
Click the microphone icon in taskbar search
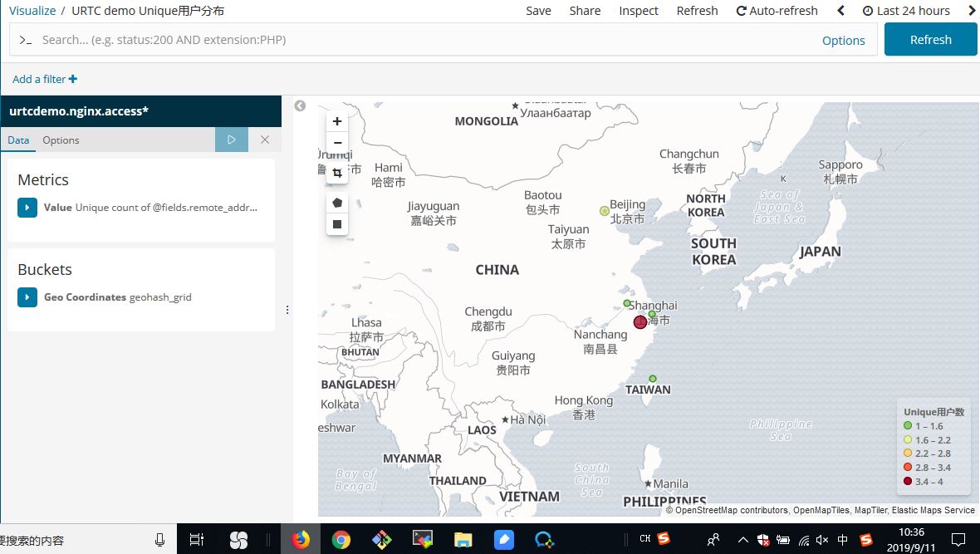coord(159,540)
